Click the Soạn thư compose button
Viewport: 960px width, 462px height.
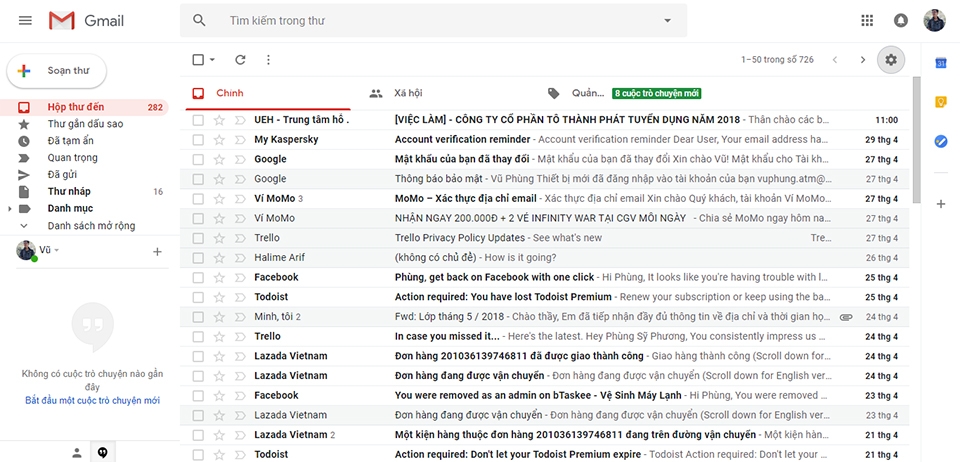click(x=56, y=71)
